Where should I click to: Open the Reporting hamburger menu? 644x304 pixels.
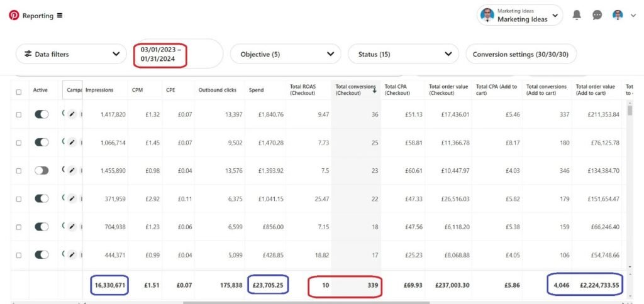60,16
